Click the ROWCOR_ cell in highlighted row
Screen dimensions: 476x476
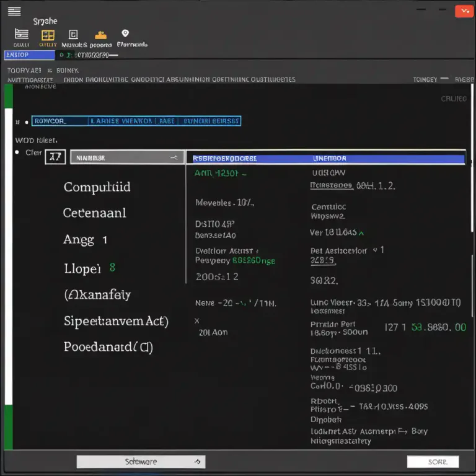pyautogui.click(x=59, y=121)
